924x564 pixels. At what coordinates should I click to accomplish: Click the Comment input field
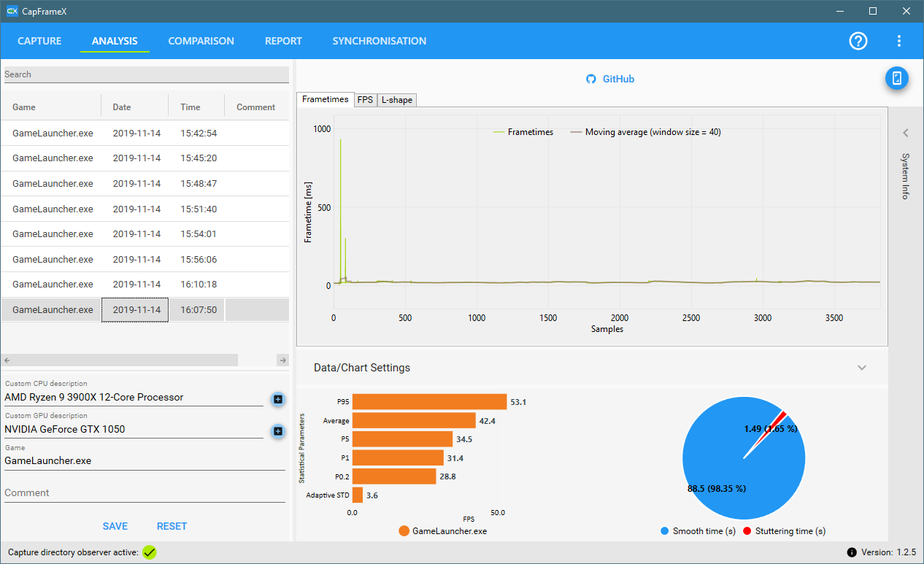tap(145, 493)
